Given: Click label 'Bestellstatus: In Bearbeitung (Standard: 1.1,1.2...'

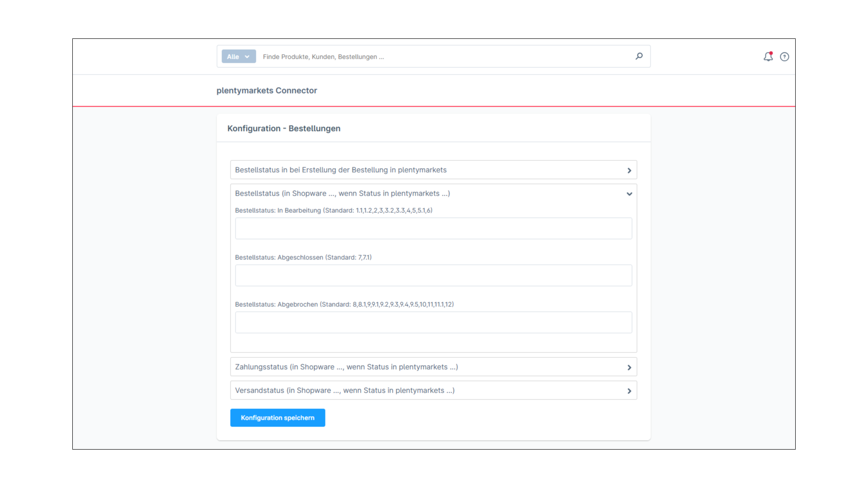Looking at the screenshot, I should [334, 211].
